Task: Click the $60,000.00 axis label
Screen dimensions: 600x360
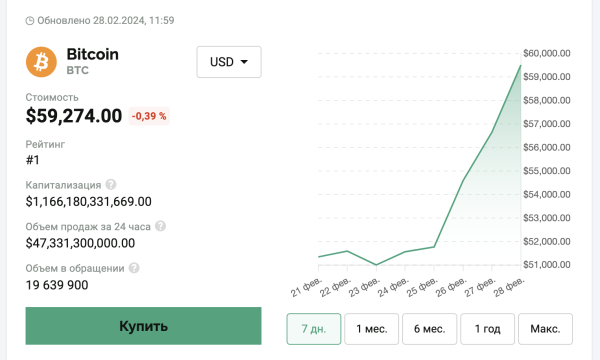Action: [x=547, y=53]
